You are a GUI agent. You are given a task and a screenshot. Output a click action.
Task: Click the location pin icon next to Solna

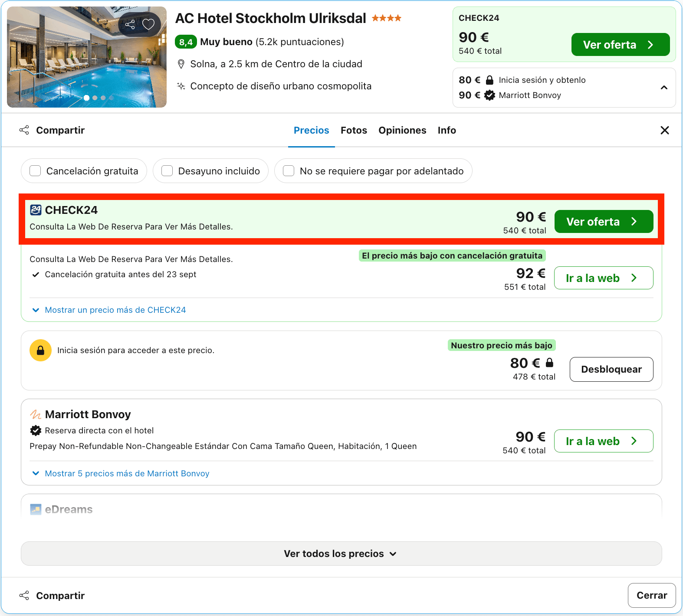point(181,64)
